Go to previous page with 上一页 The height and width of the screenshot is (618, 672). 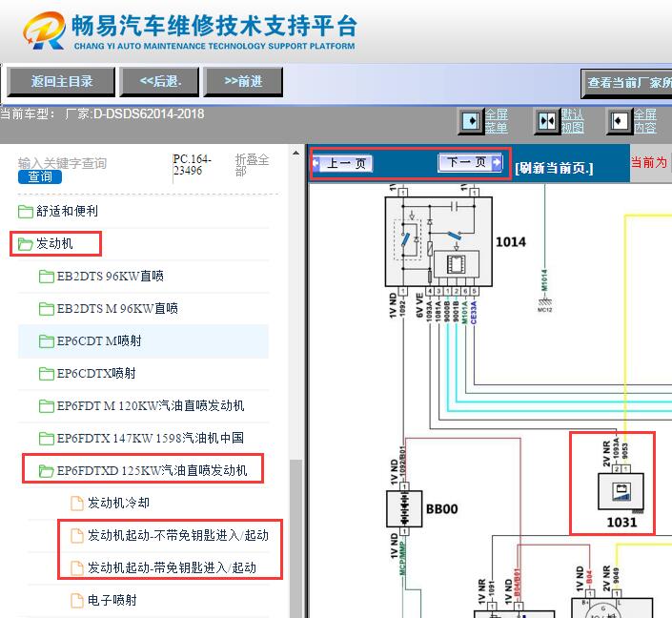pos(342,163)
